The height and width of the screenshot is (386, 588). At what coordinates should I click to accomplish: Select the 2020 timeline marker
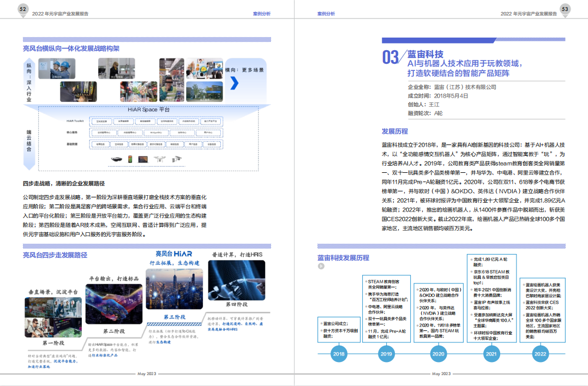point(438,354)
